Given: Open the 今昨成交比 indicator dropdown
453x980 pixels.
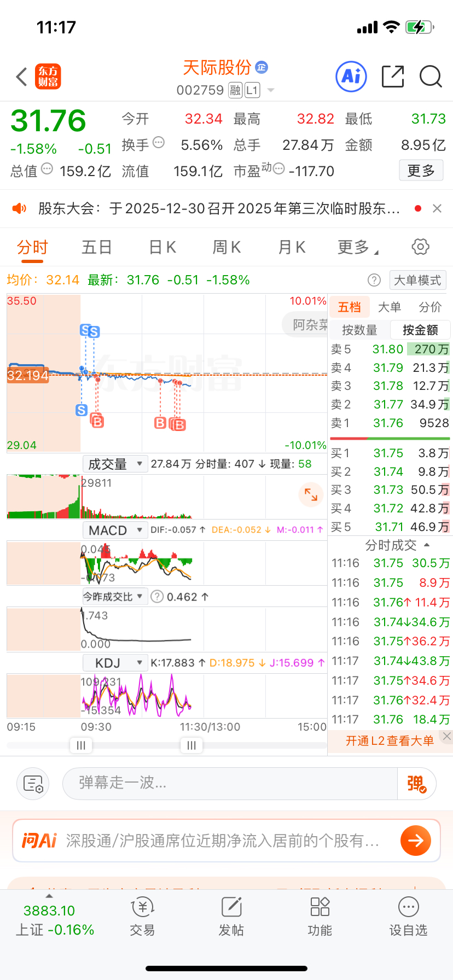Looking at the screenshot, I should tap(115, 597).
